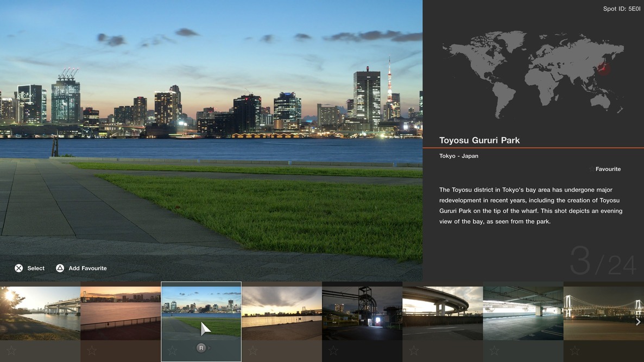Viewport: 644px width, 362px height.
Task: Star the lit suspension bridge night thumbnail
Action: pyautogui.click(x=574, y=351)
